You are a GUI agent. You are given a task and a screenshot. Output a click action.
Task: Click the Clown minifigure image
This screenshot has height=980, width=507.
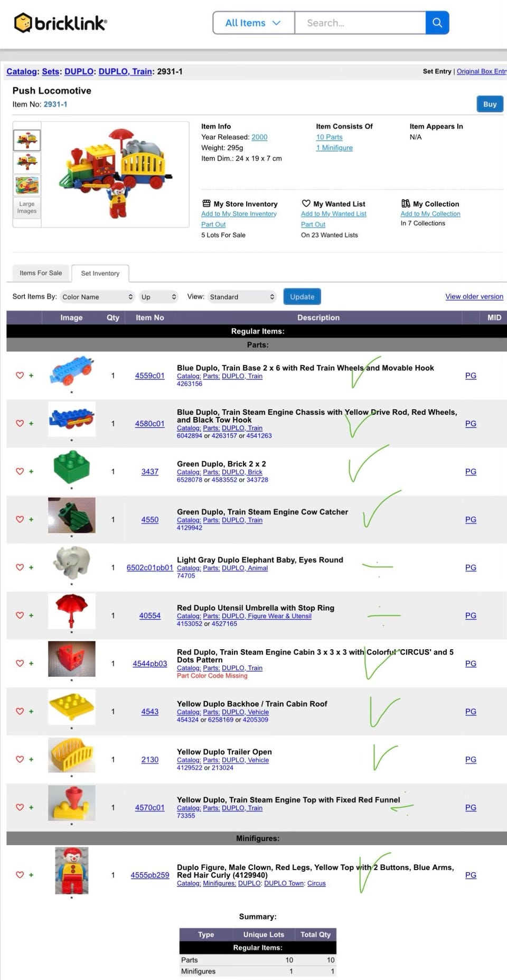(x=72, y=871)
